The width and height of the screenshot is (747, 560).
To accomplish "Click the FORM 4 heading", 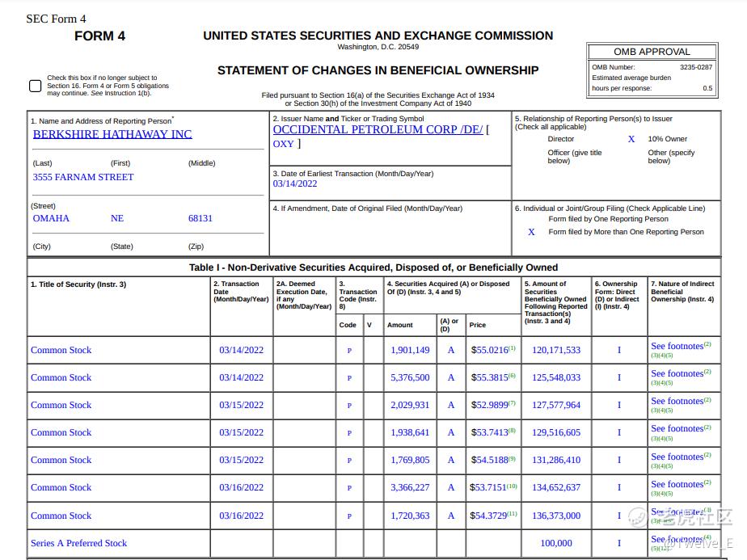I will point(99,36).
